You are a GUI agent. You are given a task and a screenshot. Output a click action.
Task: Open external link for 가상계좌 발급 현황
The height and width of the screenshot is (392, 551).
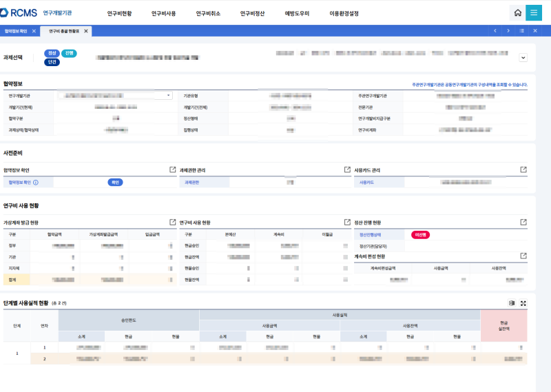[173, 223]
